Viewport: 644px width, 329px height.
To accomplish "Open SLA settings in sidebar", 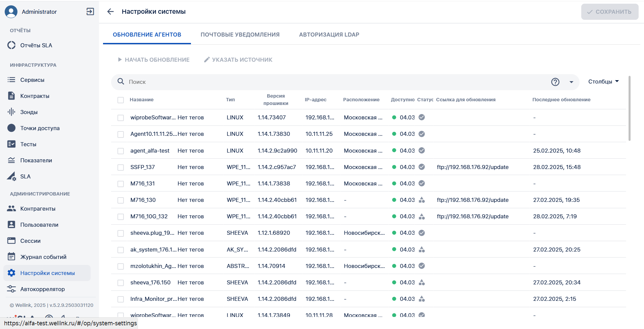I will pyautogui.click(x=25, y=176).
